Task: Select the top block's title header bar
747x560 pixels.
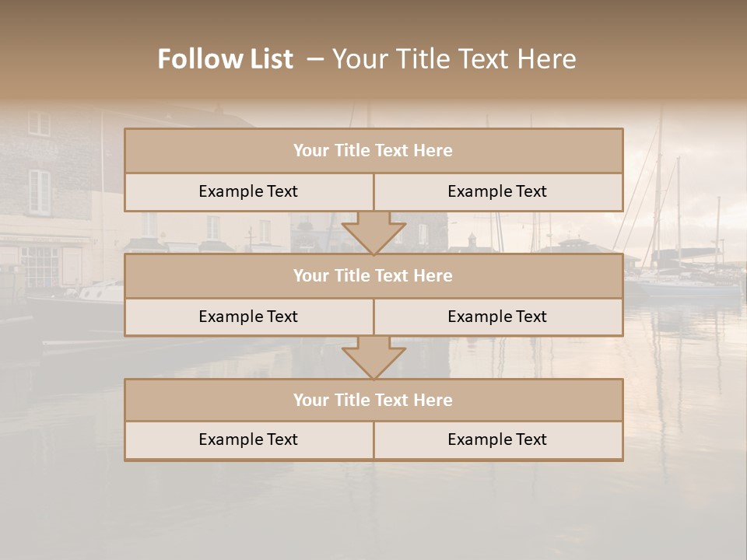Action: coord(373,151)
